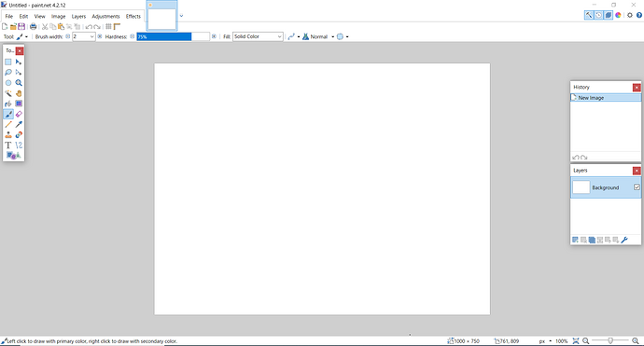Adjust the zoom slider in status bar

pyautogui.click(x=610, y=340)
